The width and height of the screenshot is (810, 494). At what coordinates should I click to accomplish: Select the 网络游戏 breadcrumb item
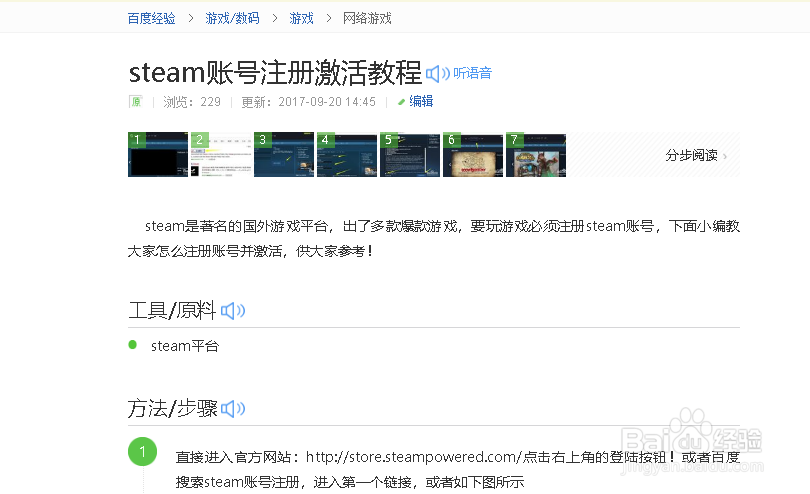367,19
